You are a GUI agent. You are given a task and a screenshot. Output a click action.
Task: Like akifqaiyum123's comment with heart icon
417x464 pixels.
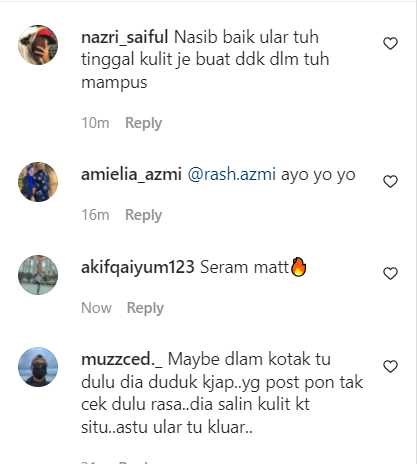pyautogui.click(x=390, y=274)
